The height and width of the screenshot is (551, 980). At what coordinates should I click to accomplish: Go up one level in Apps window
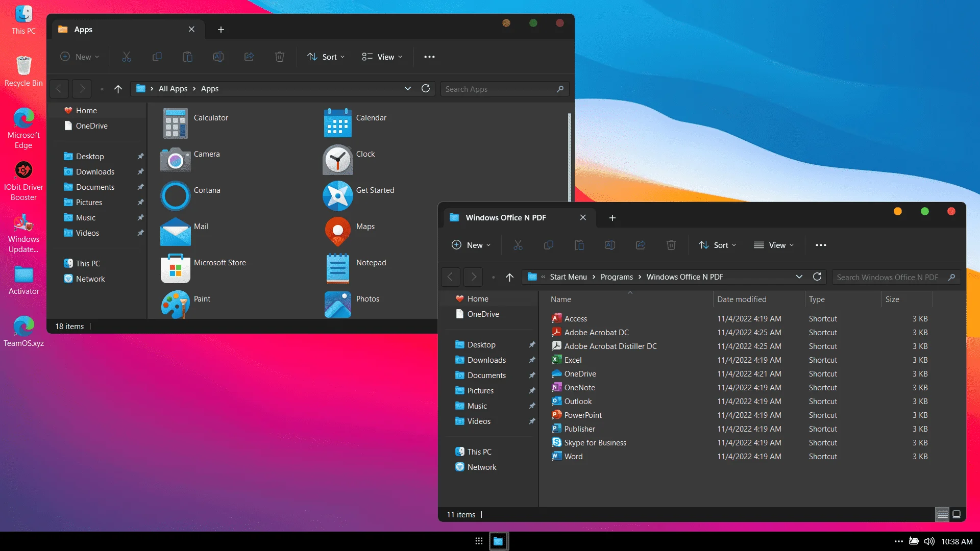coord(118,89)
